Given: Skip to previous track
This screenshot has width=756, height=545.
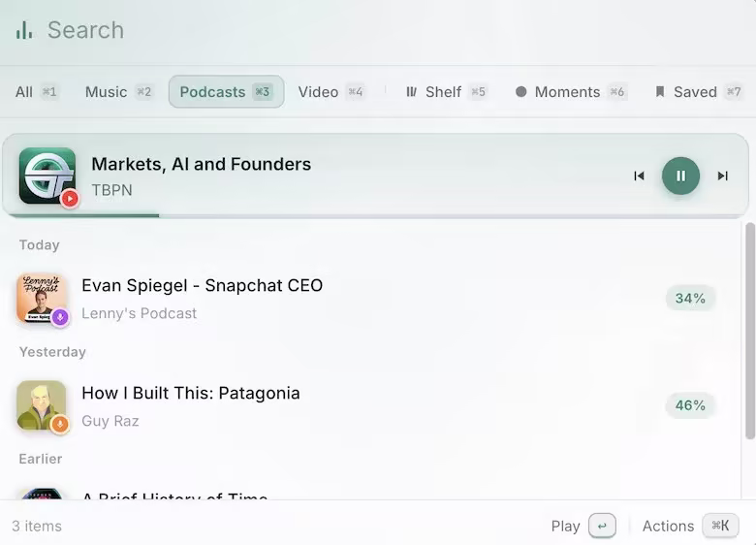Looking at the screenshot, I should coord(639,176).
